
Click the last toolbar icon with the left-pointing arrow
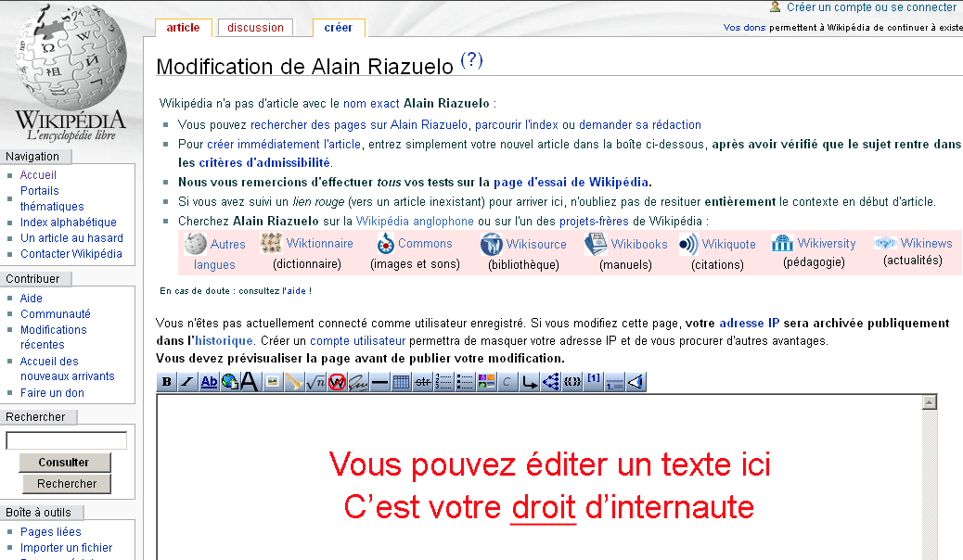pyautogui.click(x=636, y=382)
